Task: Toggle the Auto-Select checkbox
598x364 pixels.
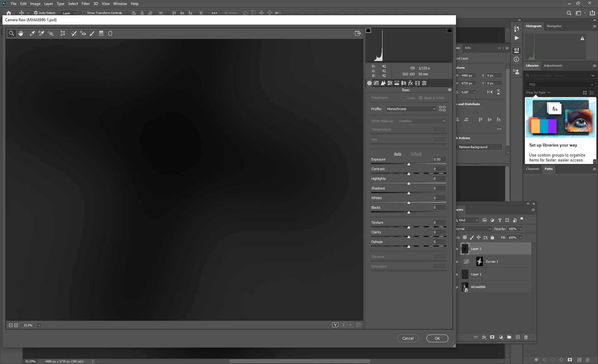Action: 36,13
